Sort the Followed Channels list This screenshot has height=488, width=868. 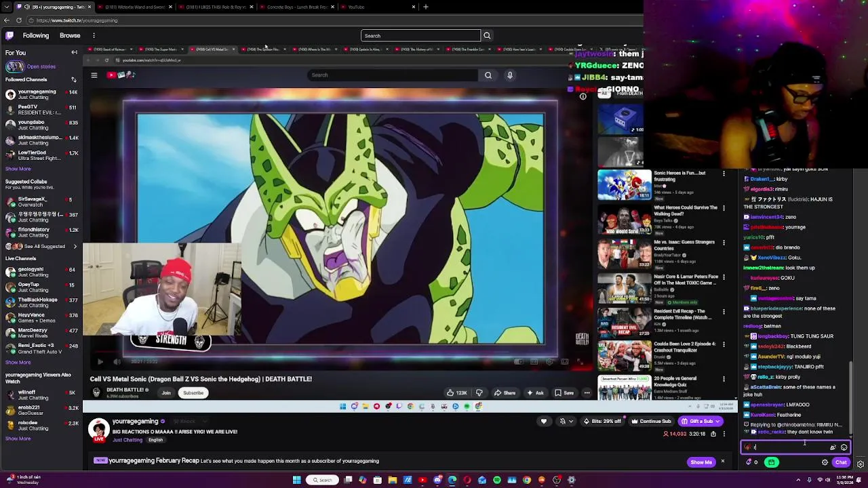[73, 79]
